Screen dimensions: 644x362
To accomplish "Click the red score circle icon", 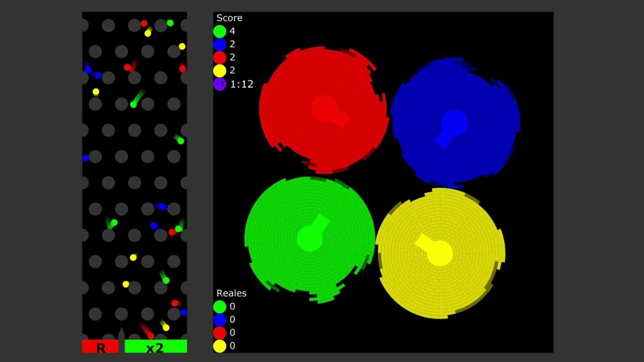I will (220, 57).
